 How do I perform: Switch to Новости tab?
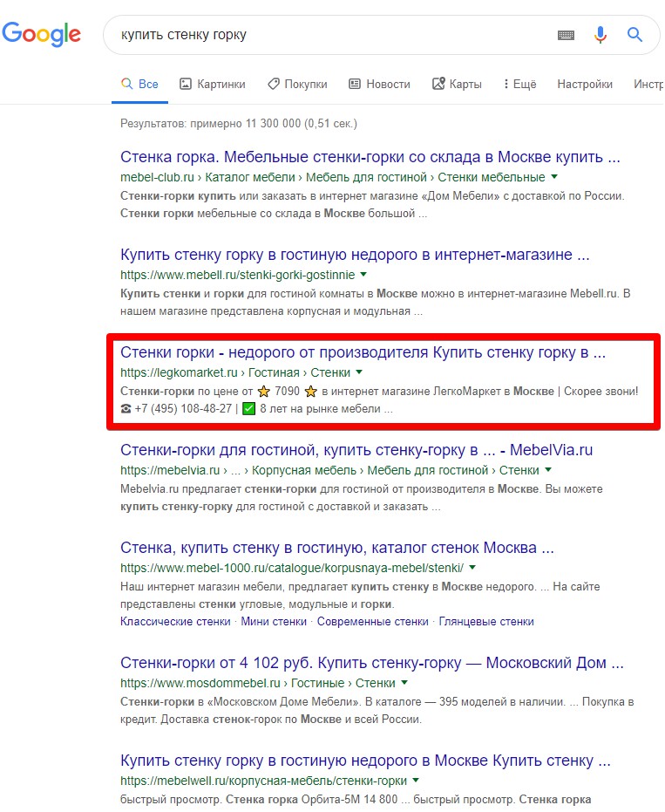[379, 84]
